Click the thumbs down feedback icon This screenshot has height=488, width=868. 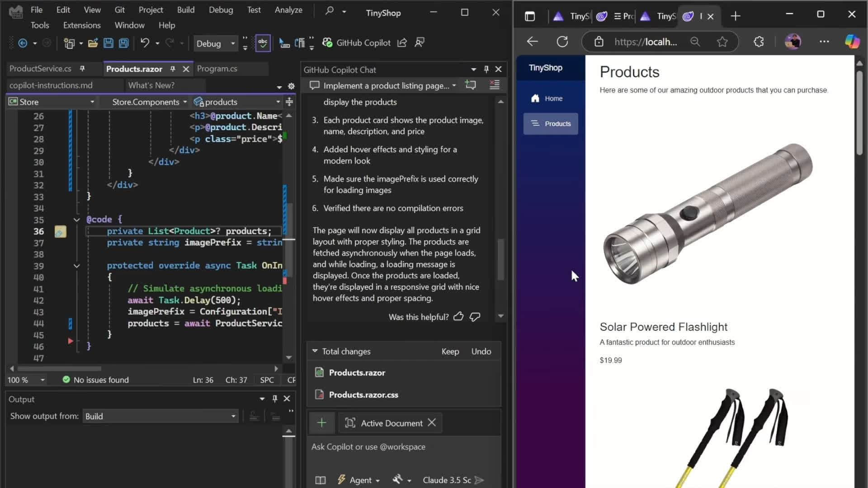point(475,317)
